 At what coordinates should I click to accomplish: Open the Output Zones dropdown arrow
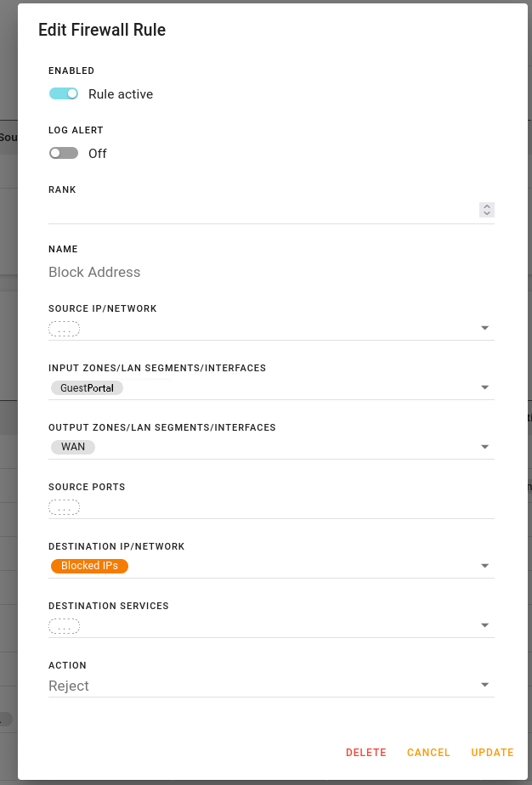484,447
